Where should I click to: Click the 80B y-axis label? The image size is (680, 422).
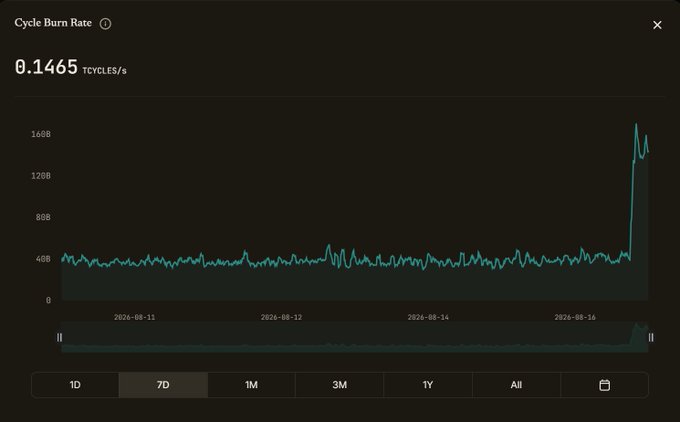43,217
